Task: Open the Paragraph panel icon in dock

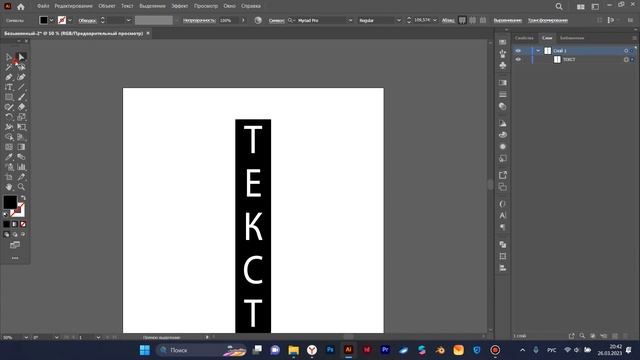Action: (x=502, y=227)
